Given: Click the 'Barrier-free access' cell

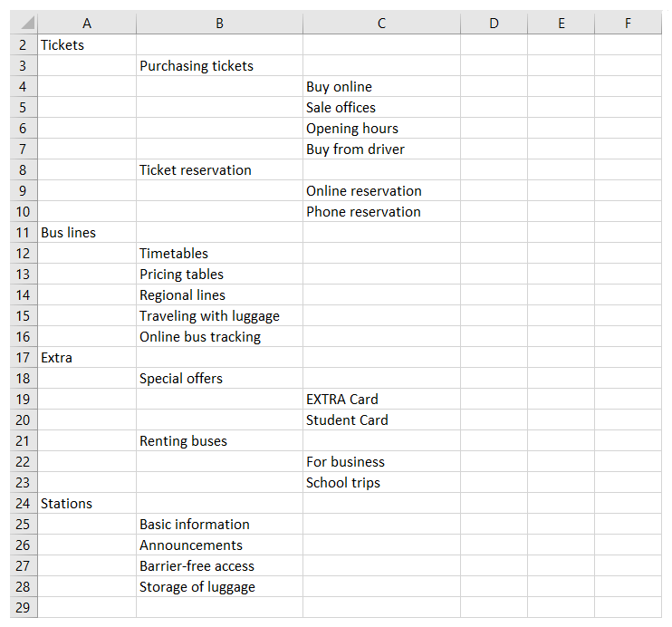Looking at the screenshot, I should (219, 565).
